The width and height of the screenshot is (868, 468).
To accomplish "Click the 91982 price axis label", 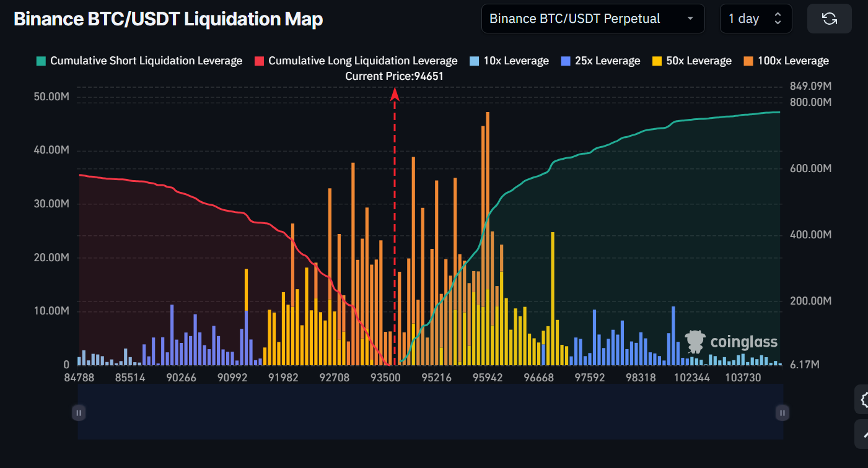I will tap(283, 378).
